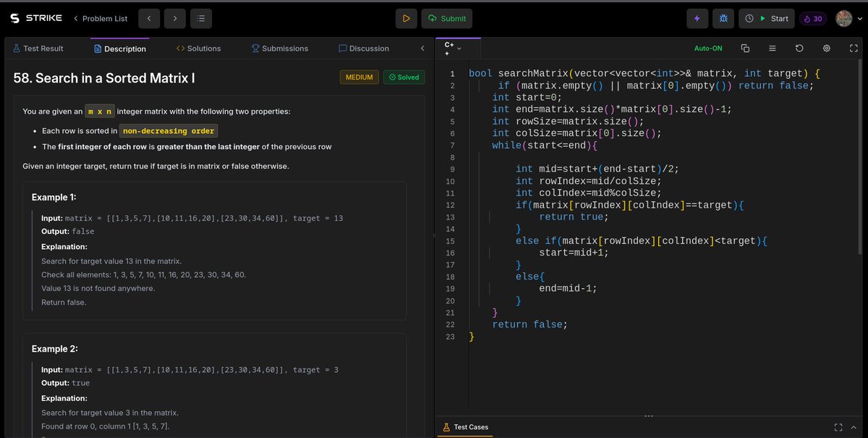Switch to the Test Result tab

[38, 49]
